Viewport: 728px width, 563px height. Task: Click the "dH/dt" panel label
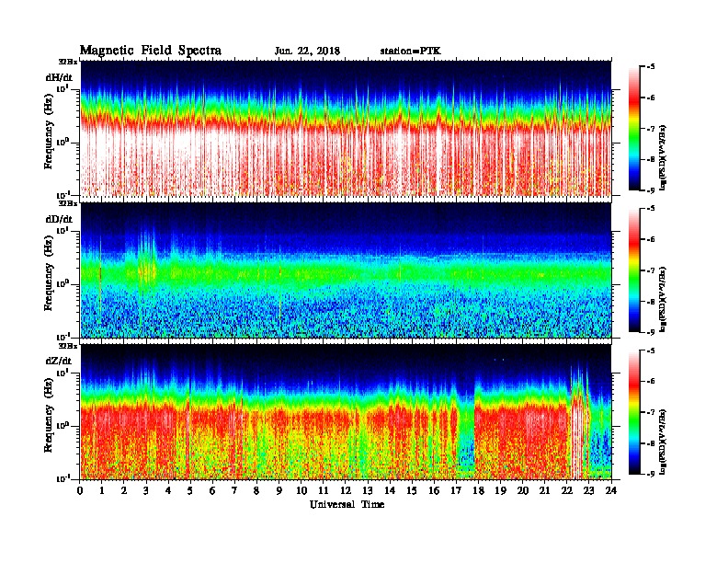tap(59, 77)
